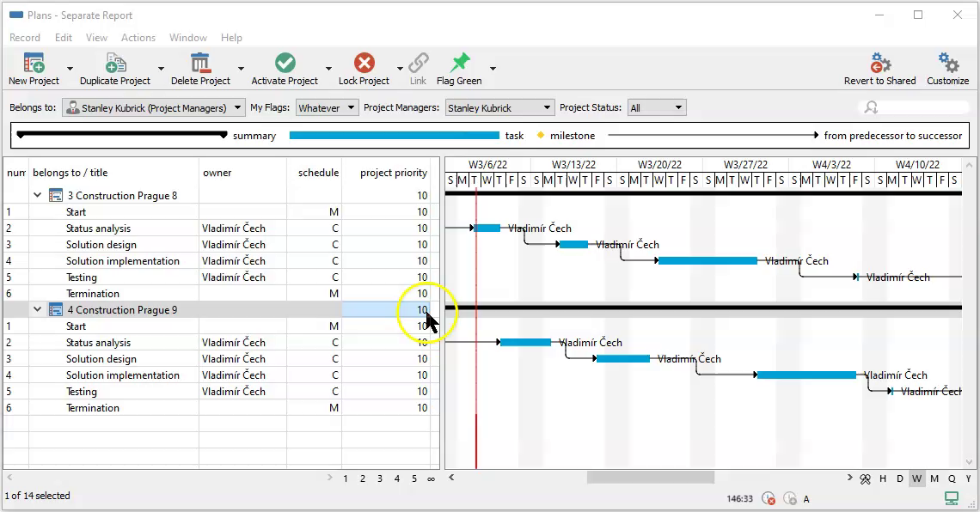The image size is (980, 512).
Task: Click the Revert to Shared icon
Action: pos(879,64)
